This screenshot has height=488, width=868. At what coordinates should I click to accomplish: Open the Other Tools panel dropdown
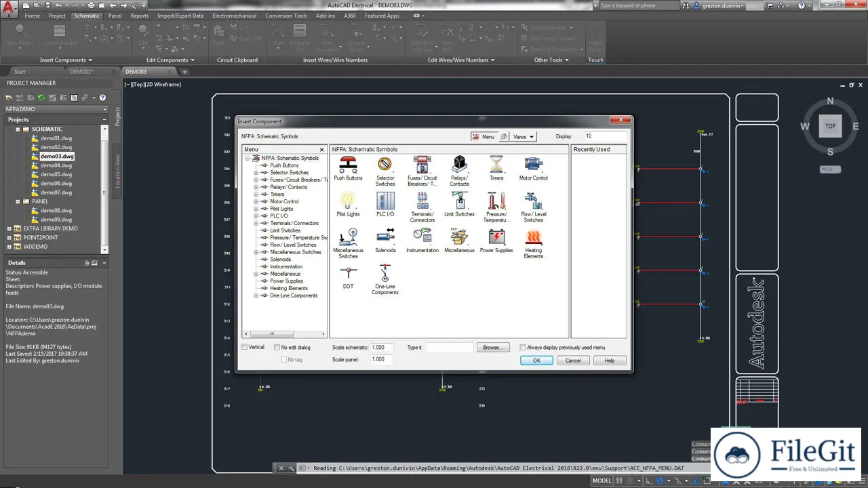[551, 60]
